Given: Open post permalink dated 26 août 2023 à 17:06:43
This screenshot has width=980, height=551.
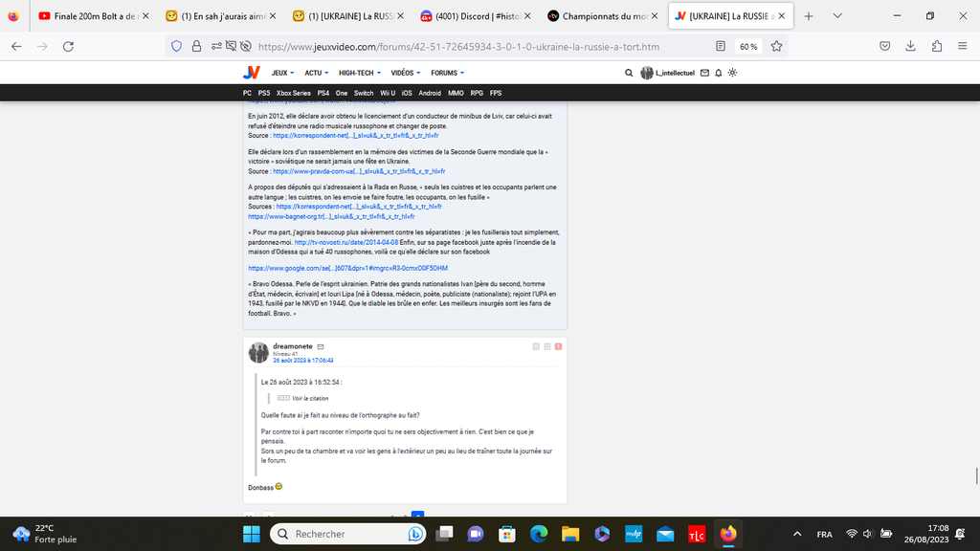Looking at the screenshot, I should pyautogui.click(x=303, y=361).
